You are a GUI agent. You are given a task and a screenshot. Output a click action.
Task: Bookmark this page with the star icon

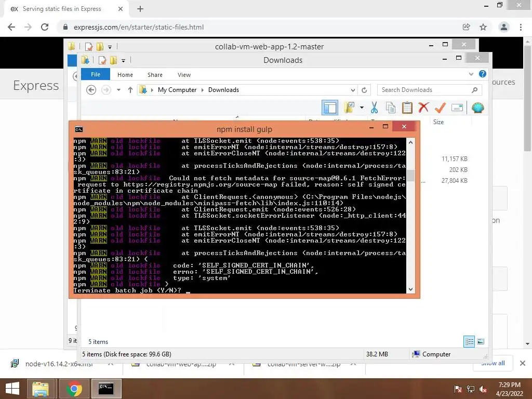pyautogui.click(x=483, y=27)
